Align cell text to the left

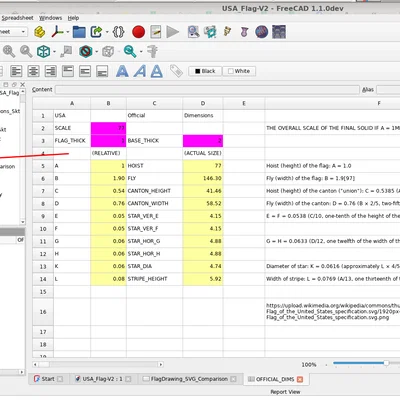click(16, 71)
